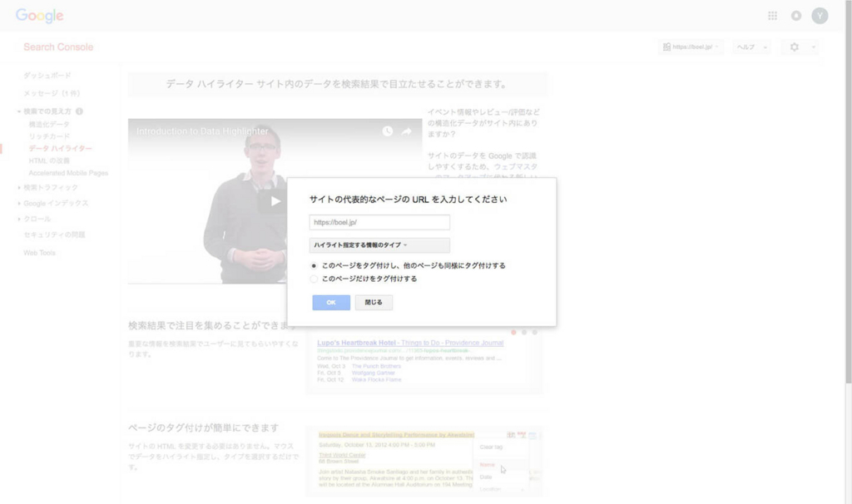Click The Punch Brothers event link
Image resolution: width=852 pixels, height=504 pixels.
coord(376,366)
